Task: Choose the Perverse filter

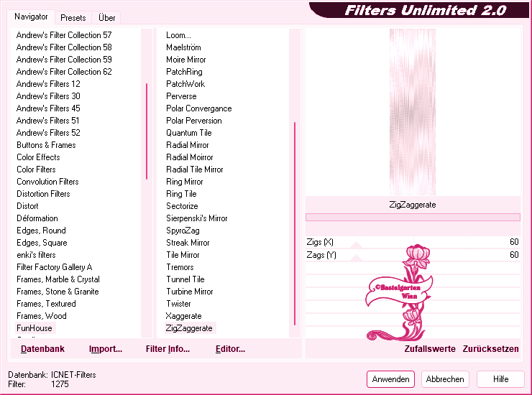Action: [181, 96]
